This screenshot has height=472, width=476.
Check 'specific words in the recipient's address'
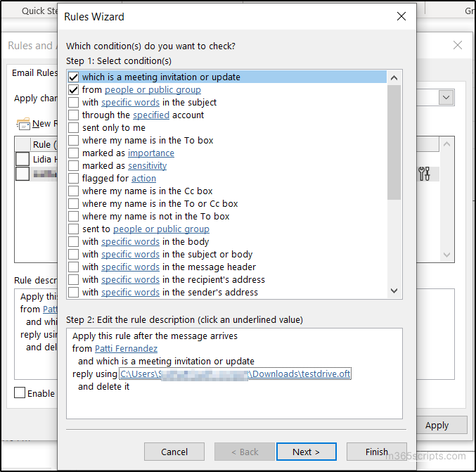tap(73, 280)
